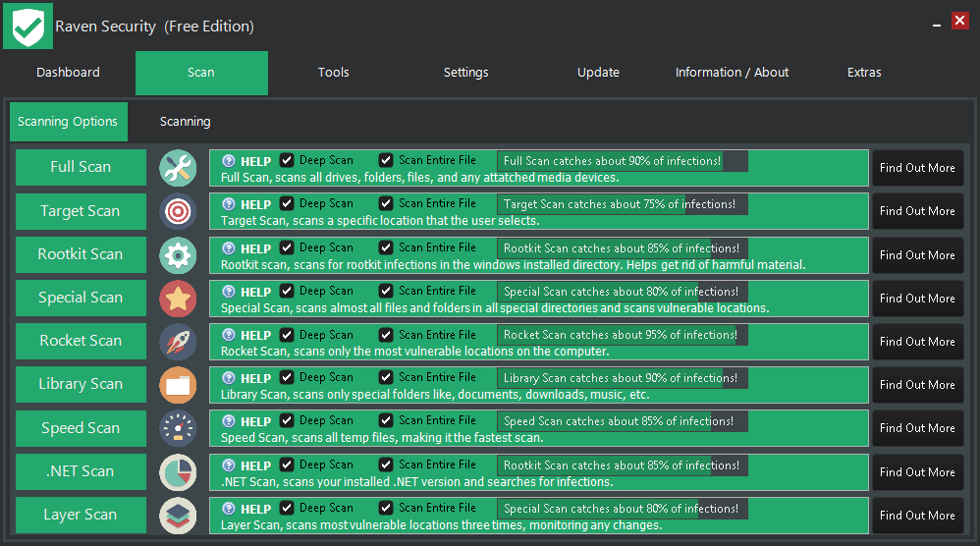Click the folder icon for Library Scan
The width and height of the screenshot is (980, 546).
click(x=178, y=385)
